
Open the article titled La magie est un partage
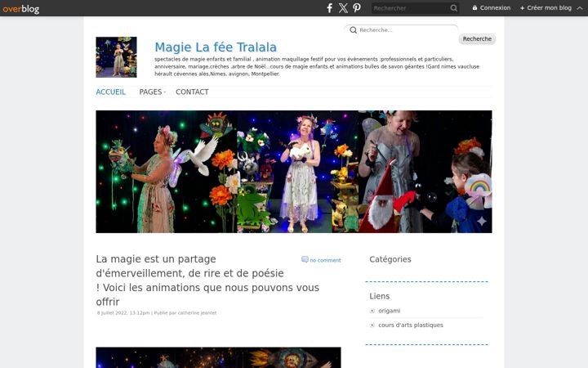point(207,280)
